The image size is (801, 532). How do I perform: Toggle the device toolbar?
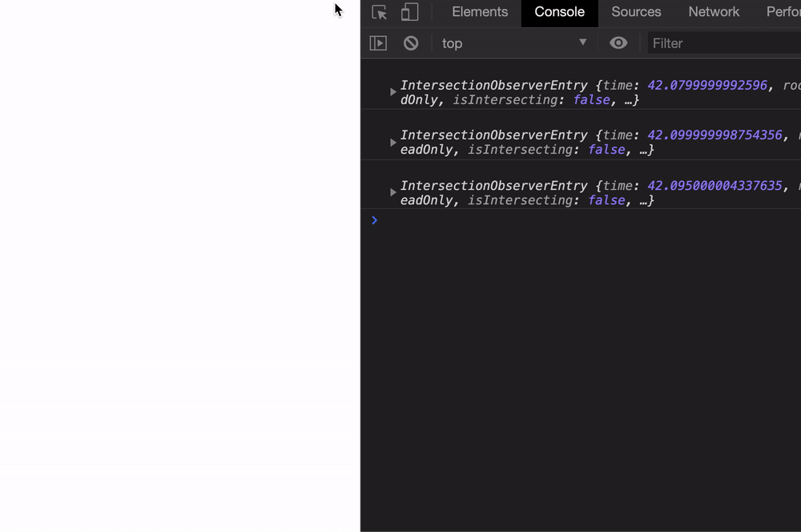coord(409,13)
